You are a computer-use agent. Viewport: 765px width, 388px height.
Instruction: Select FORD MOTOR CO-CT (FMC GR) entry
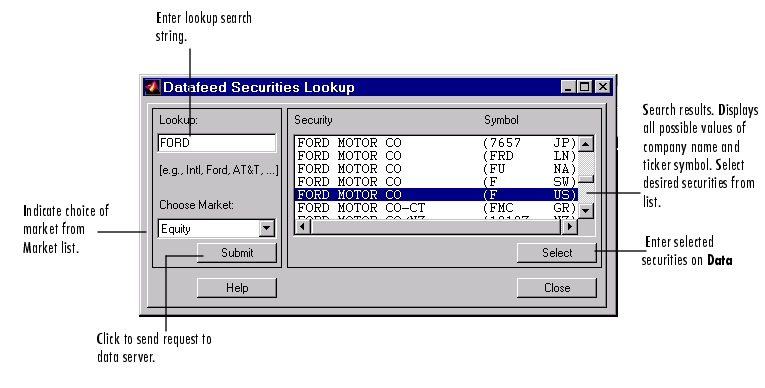(x=437, y=208)
